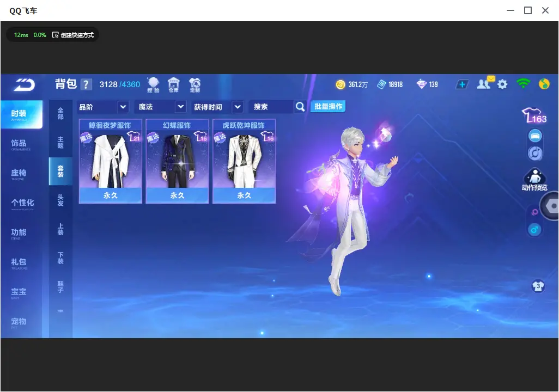The width and height of the screenshot is (559, 392).
Task: Open the 动作预览 action preview
Action: (534, 180)
